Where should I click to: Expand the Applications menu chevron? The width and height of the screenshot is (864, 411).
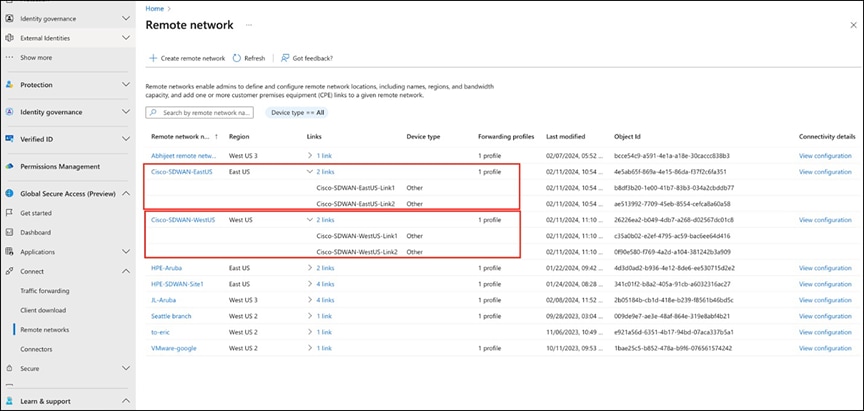coord(125,252)
